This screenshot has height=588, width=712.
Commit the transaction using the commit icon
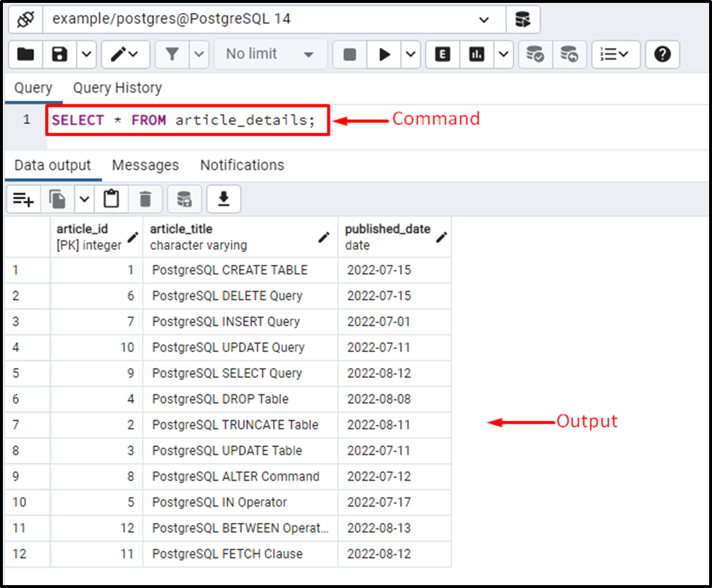(535, 54)
